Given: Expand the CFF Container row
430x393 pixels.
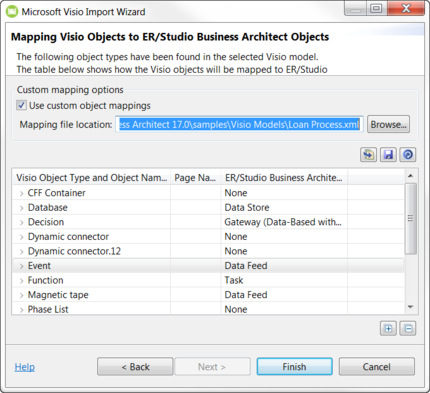Looking at the screenshot, I should coord(21,193).
